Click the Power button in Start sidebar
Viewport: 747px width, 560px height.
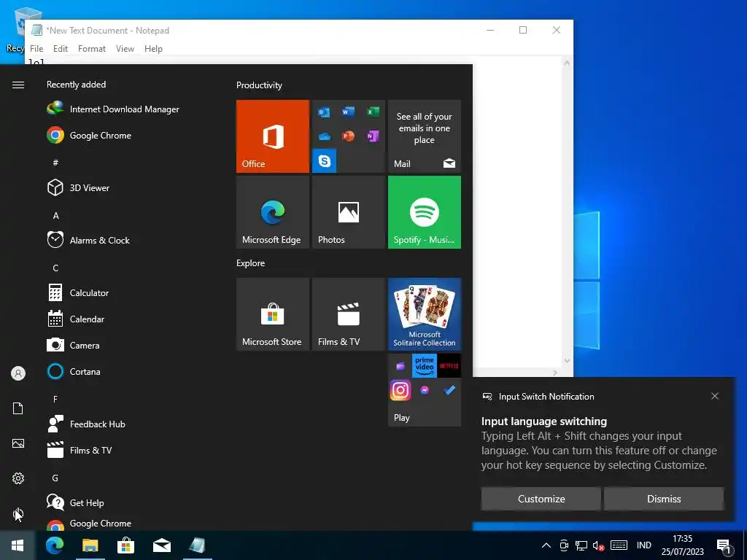pos(18,513)
